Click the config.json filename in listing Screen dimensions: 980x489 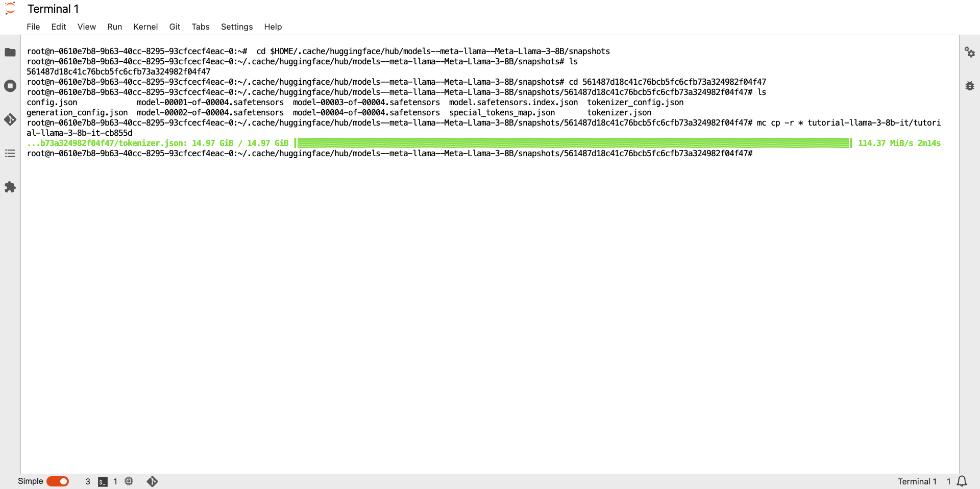point(52,102)
